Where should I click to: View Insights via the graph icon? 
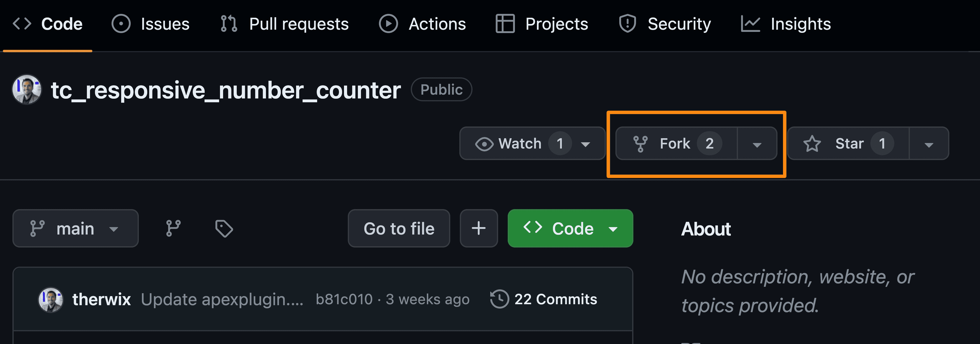751,23
